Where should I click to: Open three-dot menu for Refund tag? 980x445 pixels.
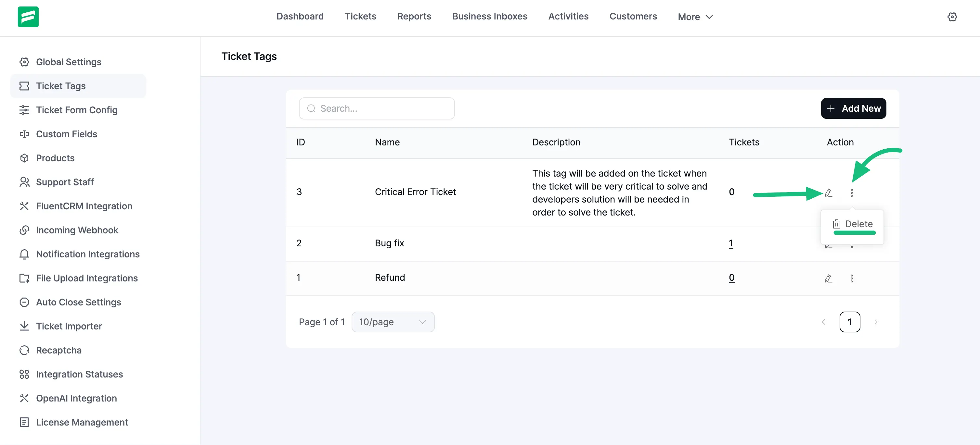tap(851, 278)
